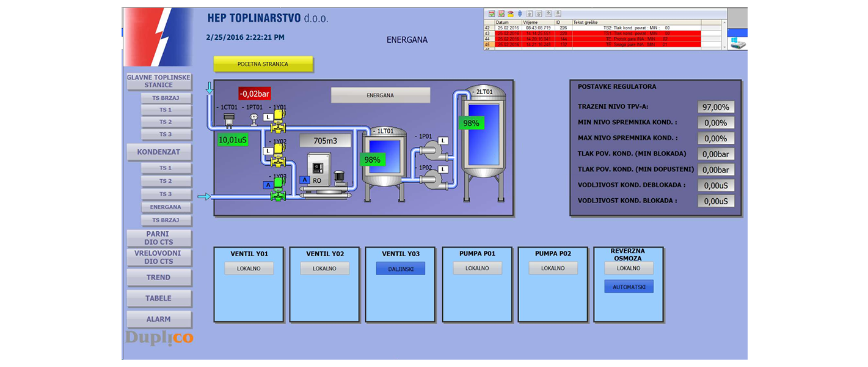Click the Windows drive icon at top right
This screenshot has width=868, height=367.
pyautogui.click(x=737, y=42)
